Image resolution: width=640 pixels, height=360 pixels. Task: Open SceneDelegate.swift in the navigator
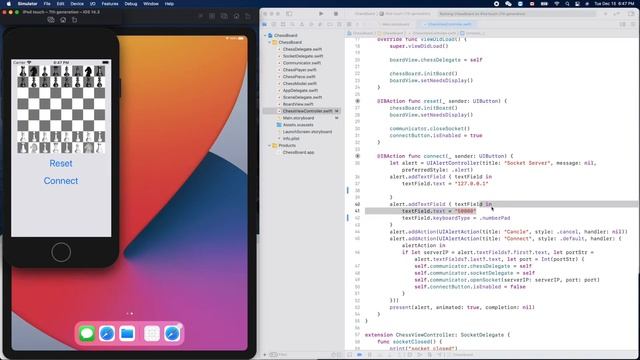point(302,98)
